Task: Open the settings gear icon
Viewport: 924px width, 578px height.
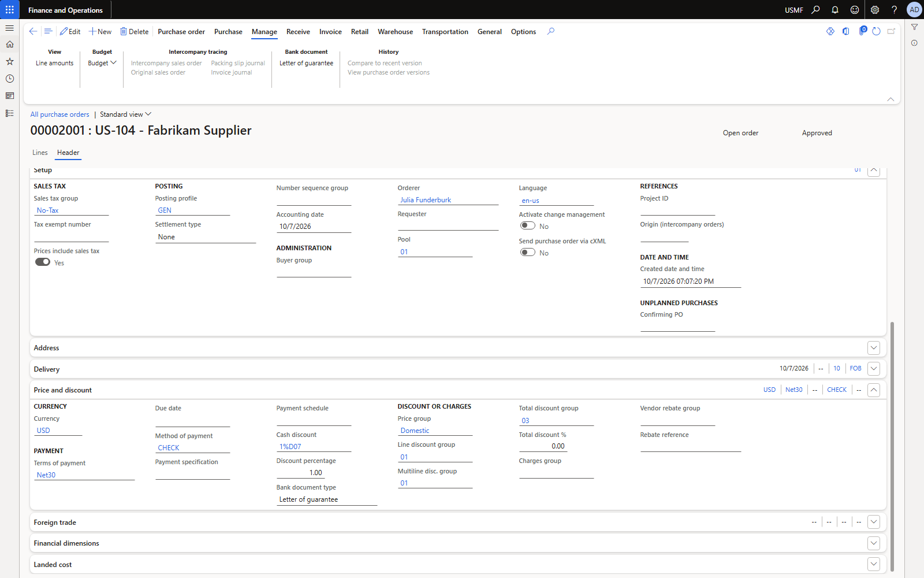Action: pos(875,10)
